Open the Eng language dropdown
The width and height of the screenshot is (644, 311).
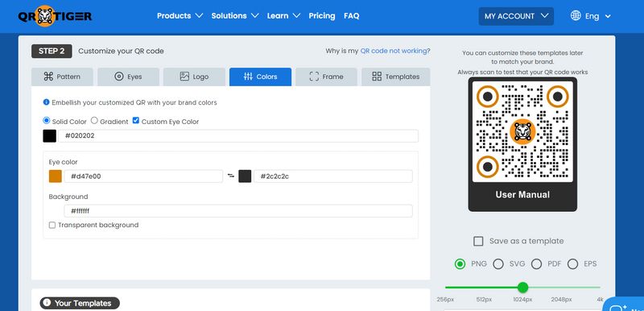click(597, 16)
